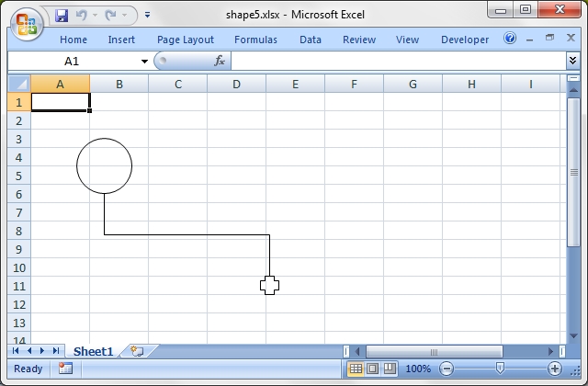Click the Name Box showing A1

tap(73, 61)
